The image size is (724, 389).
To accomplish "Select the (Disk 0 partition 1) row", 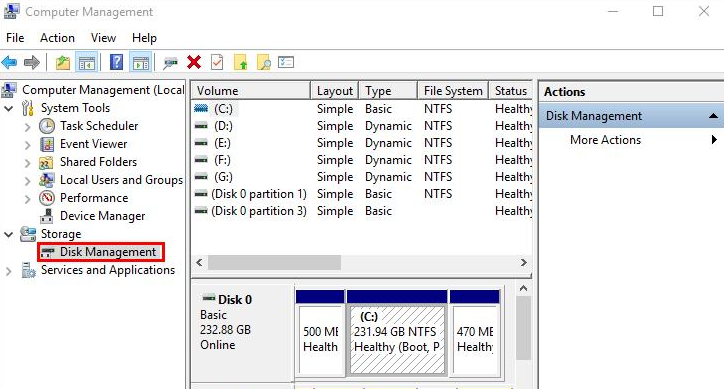I will [362, 194].
